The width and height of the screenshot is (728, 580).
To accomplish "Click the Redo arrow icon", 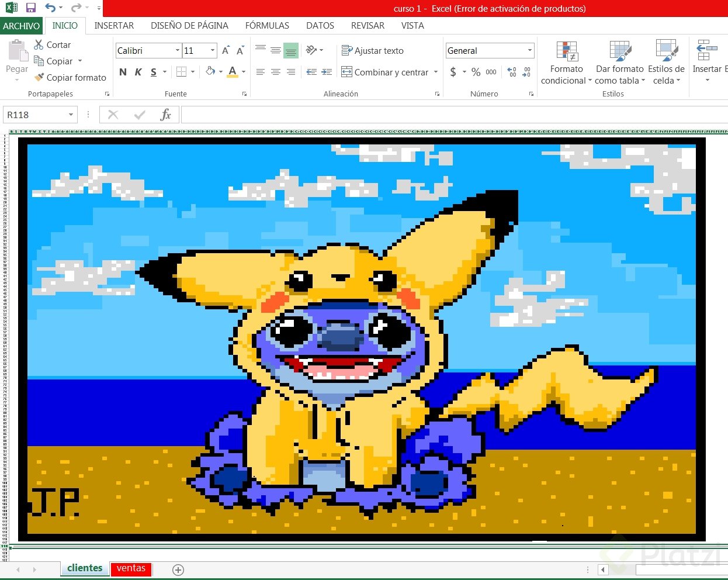I will [76, 8].
